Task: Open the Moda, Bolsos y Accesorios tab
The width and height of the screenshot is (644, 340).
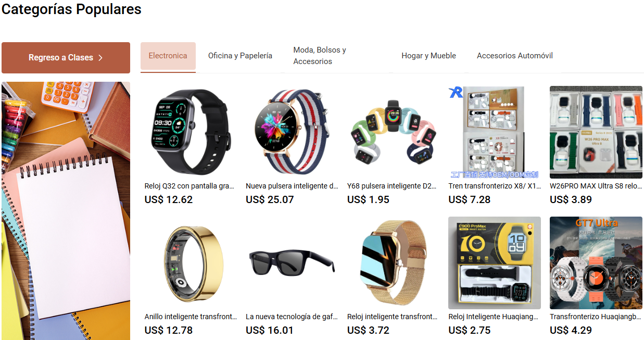Action: 320,56
